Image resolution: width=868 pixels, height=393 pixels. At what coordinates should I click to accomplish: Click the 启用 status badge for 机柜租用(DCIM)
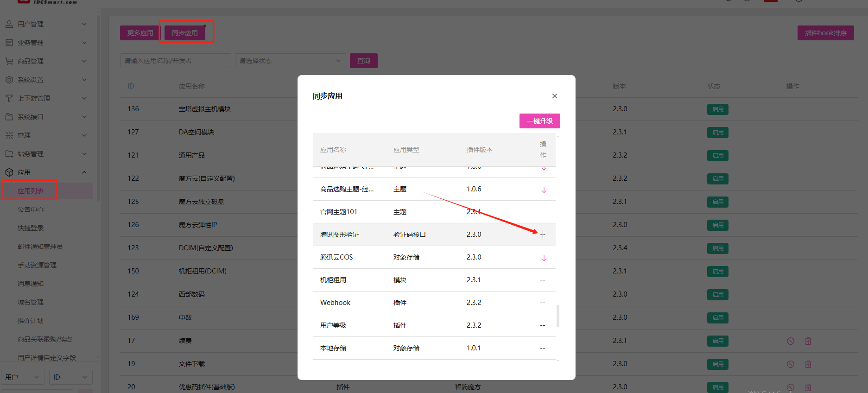(x=718, y=272)
